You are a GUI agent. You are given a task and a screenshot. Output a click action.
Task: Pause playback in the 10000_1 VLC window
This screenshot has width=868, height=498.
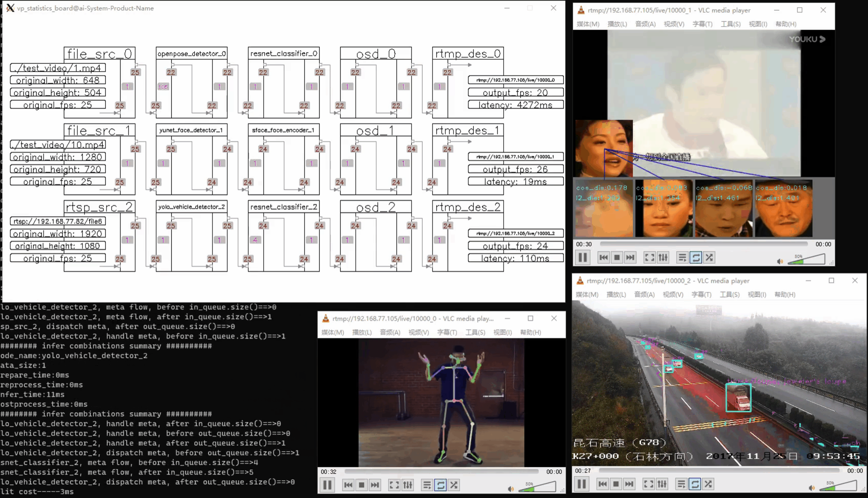(x=583, y=257)
